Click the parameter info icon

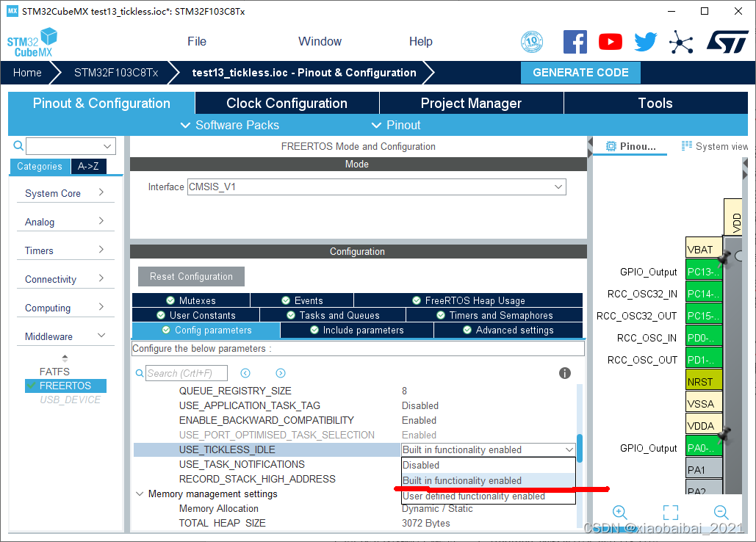tap(564, 373)
